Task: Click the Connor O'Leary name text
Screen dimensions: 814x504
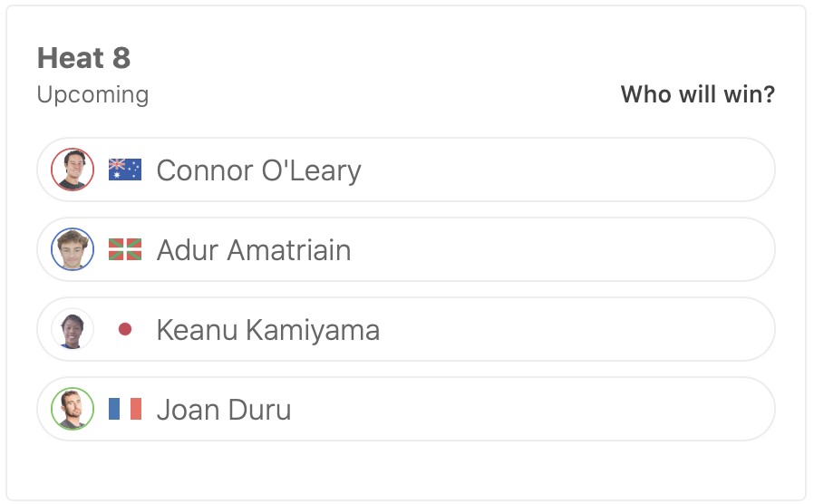Action: coord(258,170)
